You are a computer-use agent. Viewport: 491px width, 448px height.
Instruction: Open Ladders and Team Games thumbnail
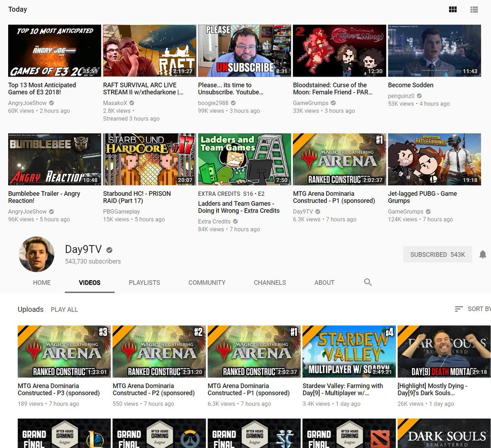244,159
